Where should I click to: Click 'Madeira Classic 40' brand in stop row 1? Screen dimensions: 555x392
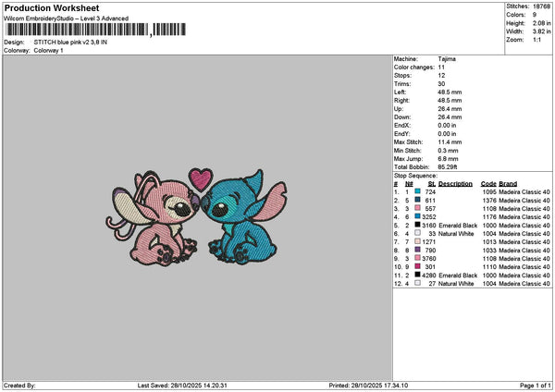[524, 192]
